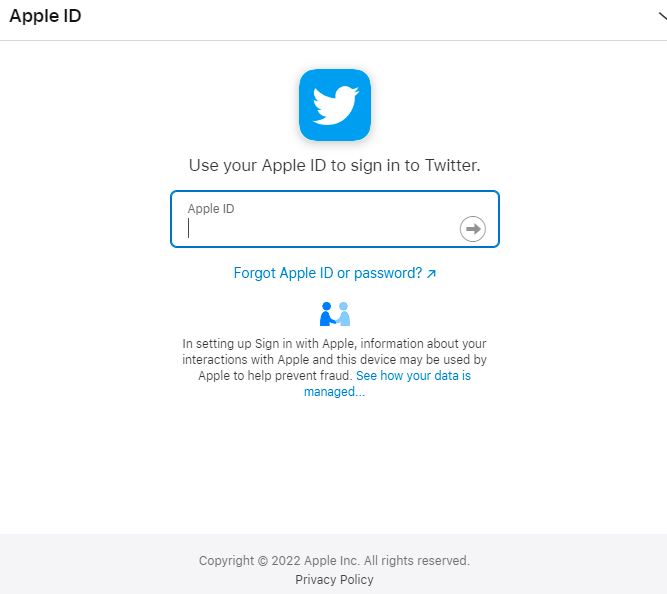Click the Twitter bird app icon
The width and height of the screenshot is (667, 594).
click(335, 105)
